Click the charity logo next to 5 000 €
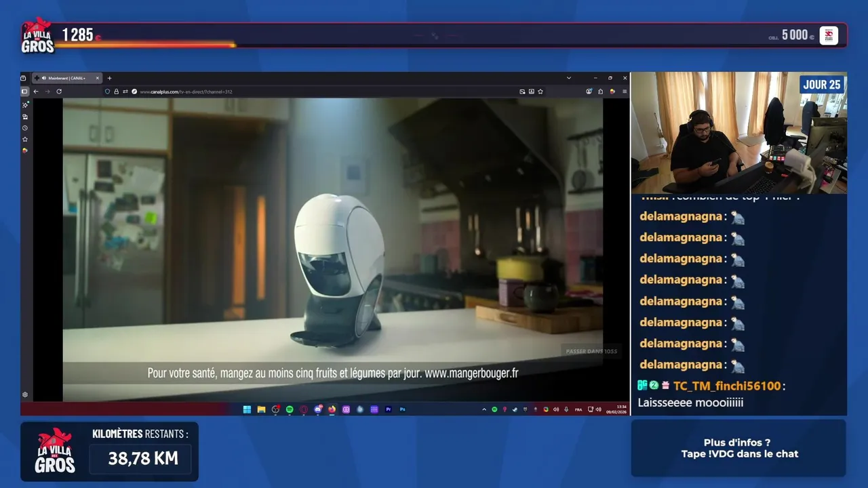The image size is (868, 488). pyautogui.click(x=829, y=35)
